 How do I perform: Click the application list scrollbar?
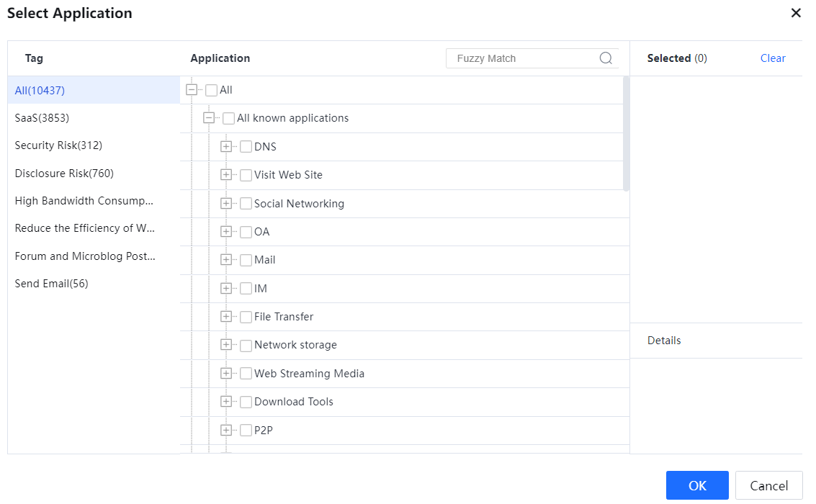click(626, 134)
